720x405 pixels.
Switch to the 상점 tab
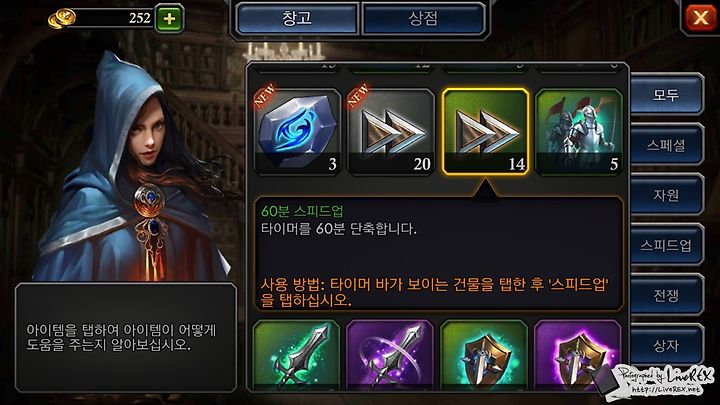click(x=423, y=19)
